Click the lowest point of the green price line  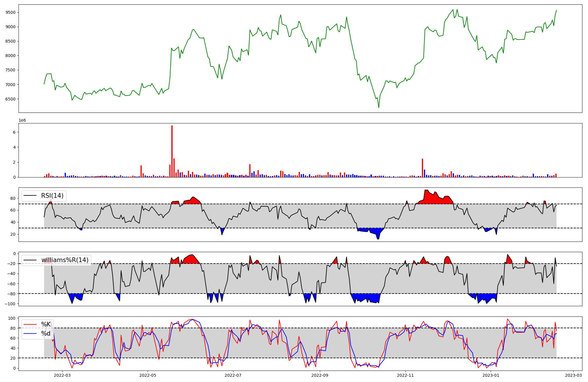click(x=379, y=108)
